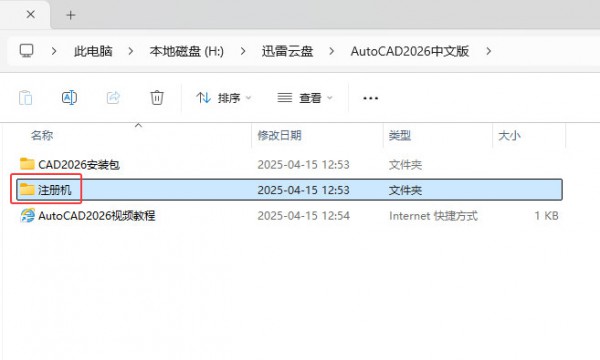This screenshot has width=600, height=360.
Task: Add a new File Explorer tab
Action: tap(70, 15)
